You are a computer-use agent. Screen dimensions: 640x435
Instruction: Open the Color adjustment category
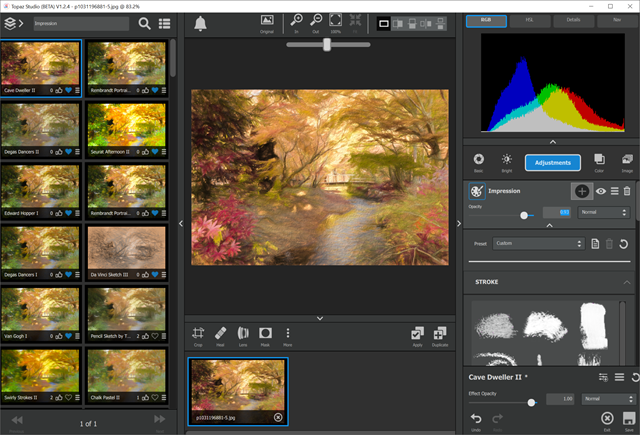tap(599, 162)
